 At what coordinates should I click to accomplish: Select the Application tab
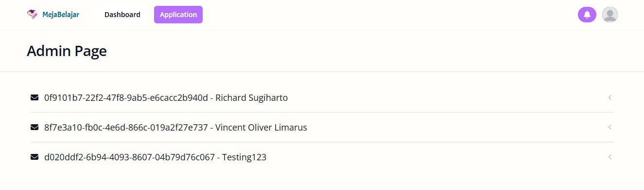tap(178, 15)
